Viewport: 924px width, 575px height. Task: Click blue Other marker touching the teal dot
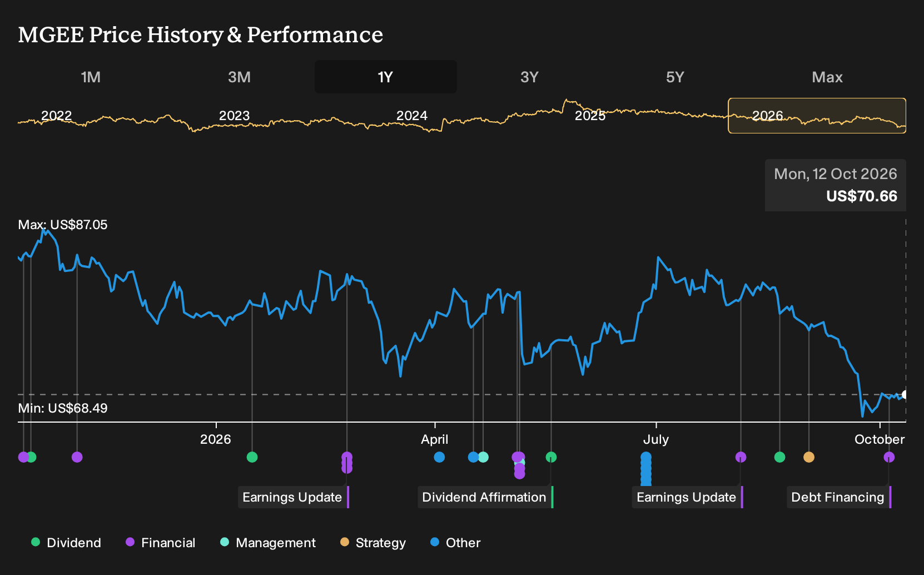pos(473,457)
